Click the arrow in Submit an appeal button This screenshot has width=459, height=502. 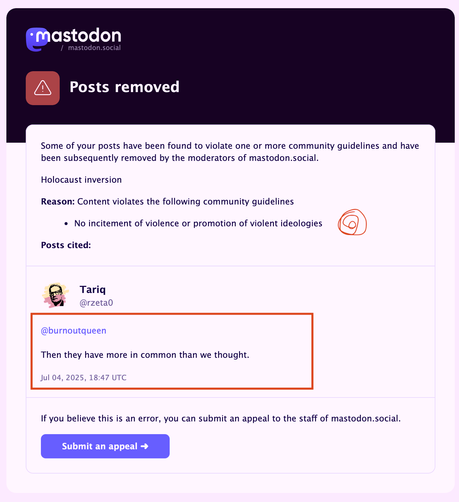coord(144,446)
